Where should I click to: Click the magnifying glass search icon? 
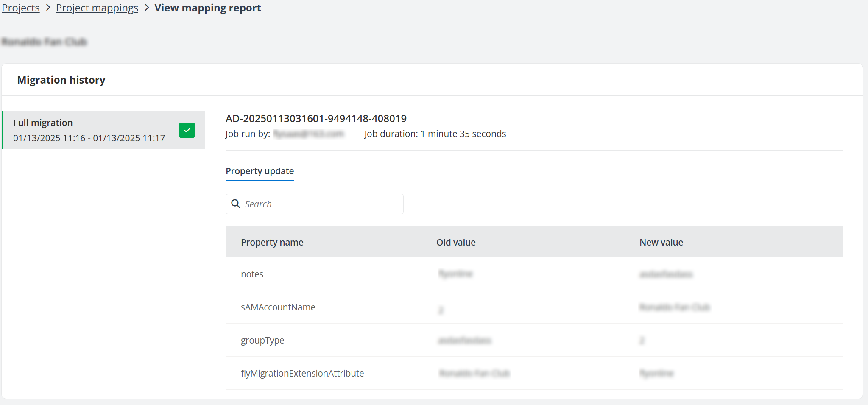(236, 204)
